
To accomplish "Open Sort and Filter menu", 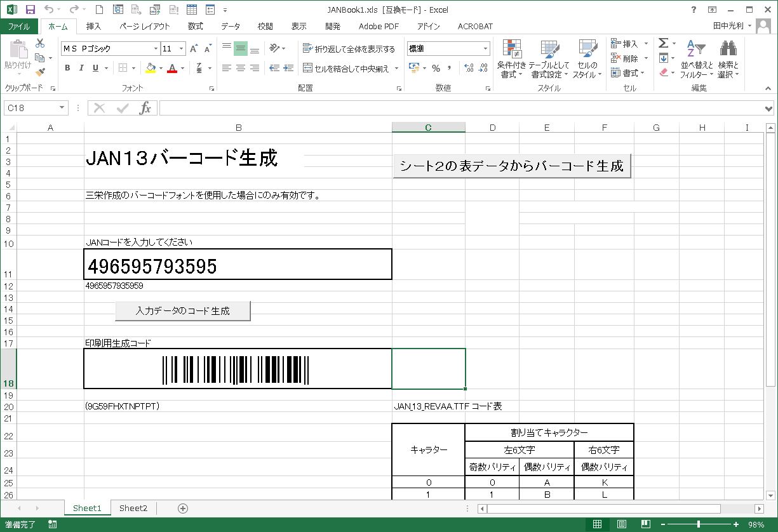I will 697,60.
